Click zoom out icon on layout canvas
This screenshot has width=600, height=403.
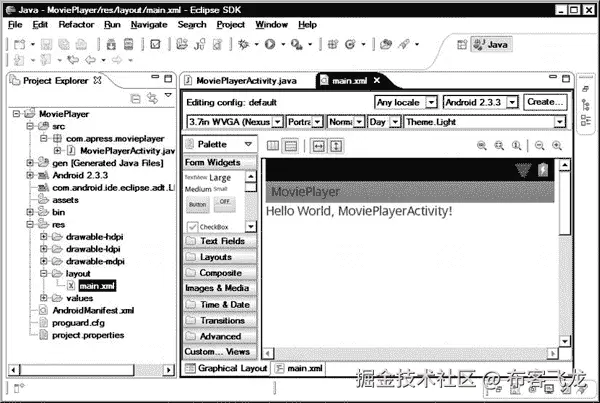540,145
